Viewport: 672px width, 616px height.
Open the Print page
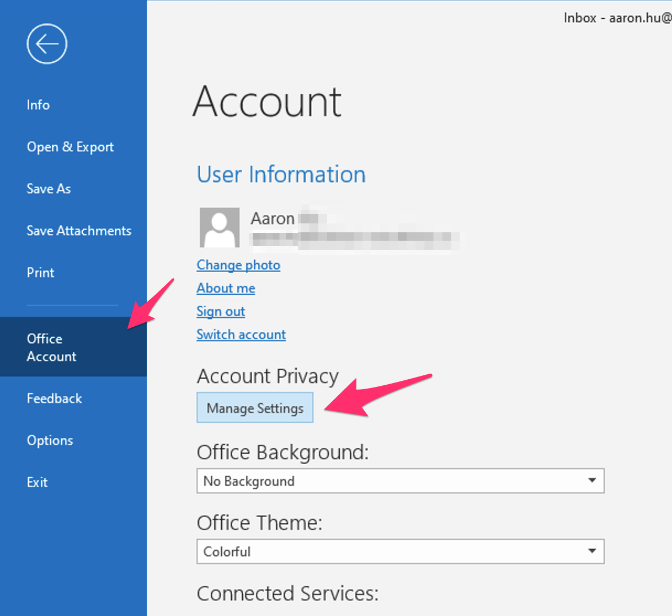[40, 272]
